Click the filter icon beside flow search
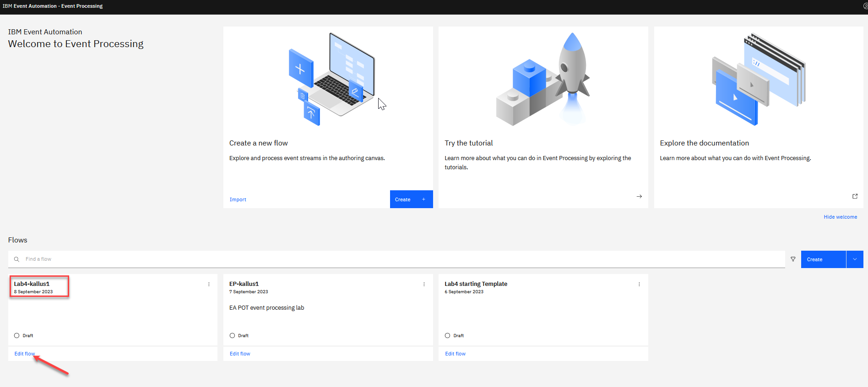Viewport: 868px width, 387px height. tap(793, 259)
